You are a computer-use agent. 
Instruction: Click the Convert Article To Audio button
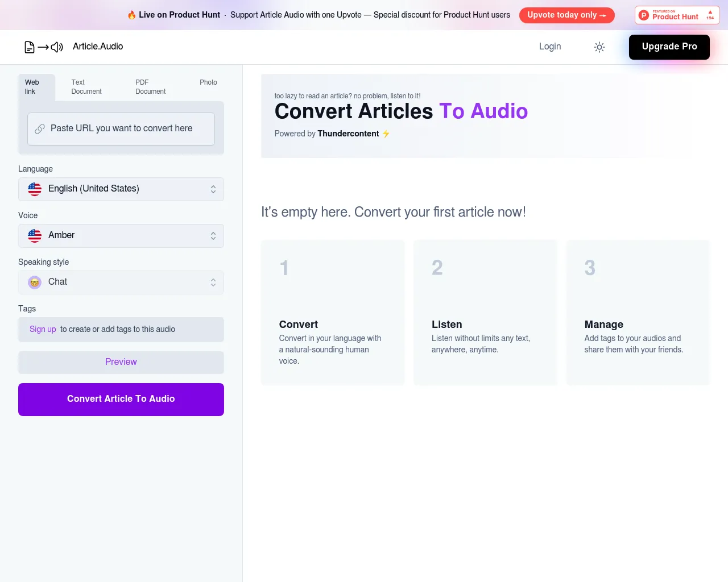(x=121, y=399)
